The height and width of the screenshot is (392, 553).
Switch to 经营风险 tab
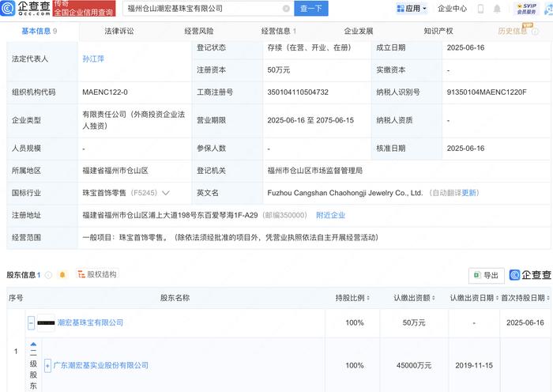tap(199, 31)
